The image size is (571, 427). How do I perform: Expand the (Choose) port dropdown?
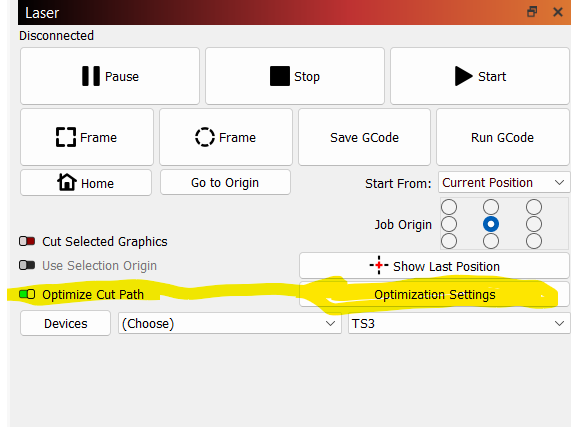(x=230, y=323)
